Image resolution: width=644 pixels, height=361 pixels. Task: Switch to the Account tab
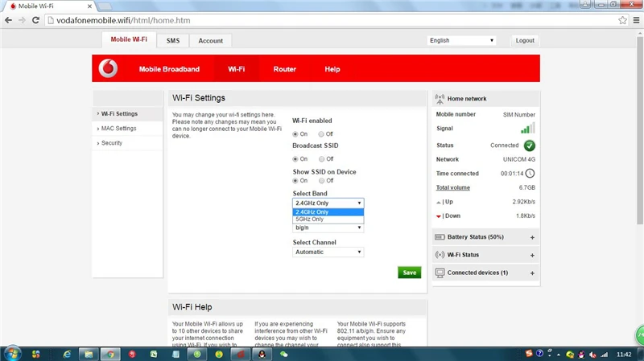click(x=211, y=41)
